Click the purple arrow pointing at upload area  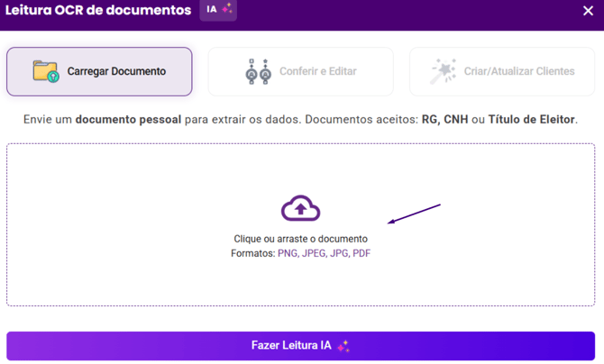click(x=414, y=214)
